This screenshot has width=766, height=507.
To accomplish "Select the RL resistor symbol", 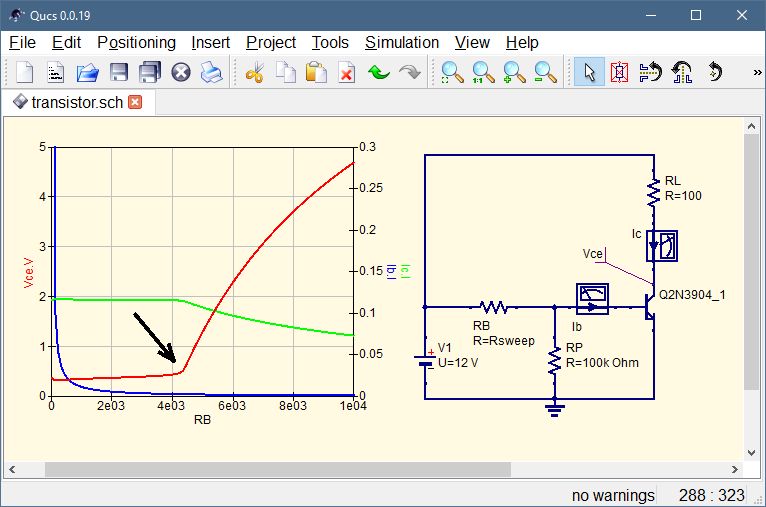I will pos(653,192).
